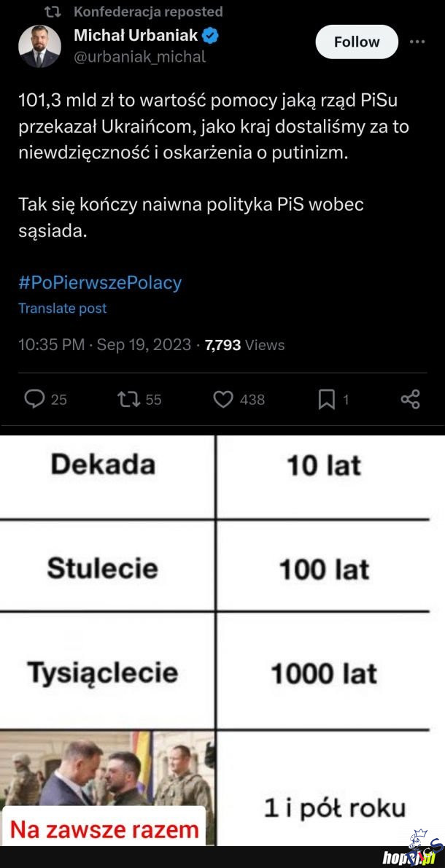The image size is (445, 868).
Task: Click the 7,793 Views counter
Action: click(244, 345)
